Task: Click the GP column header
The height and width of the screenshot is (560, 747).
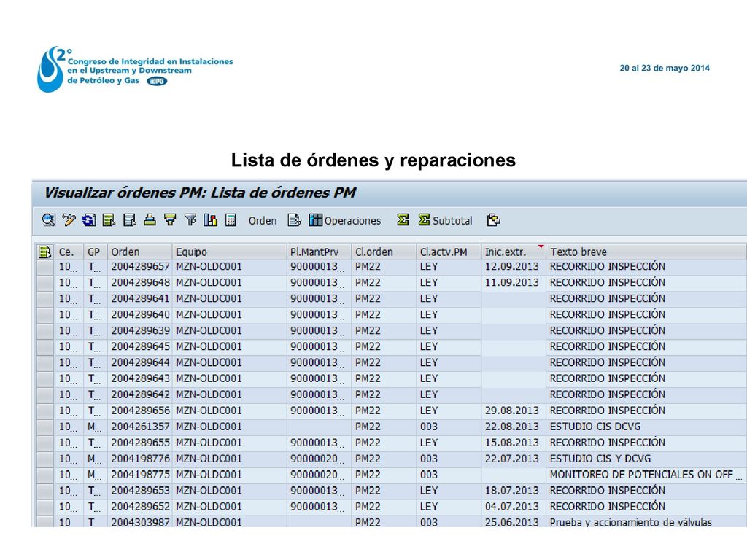Action: click(95, 252)
